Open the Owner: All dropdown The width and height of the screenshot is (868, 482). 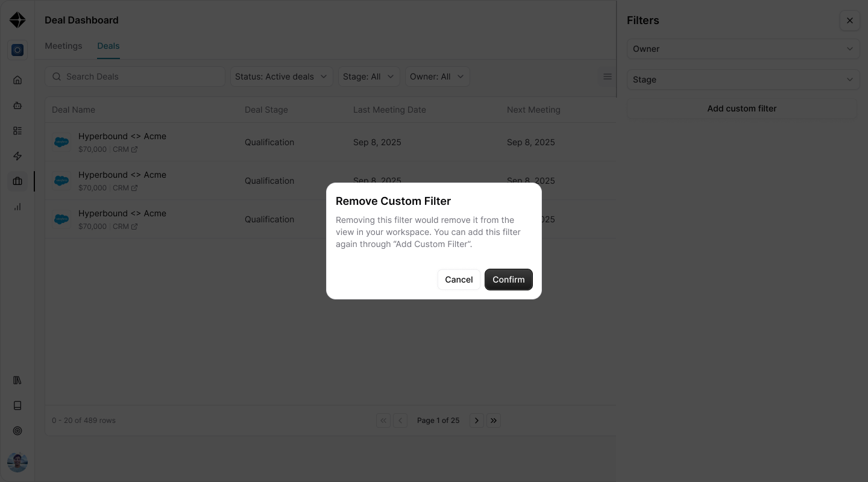437,77
